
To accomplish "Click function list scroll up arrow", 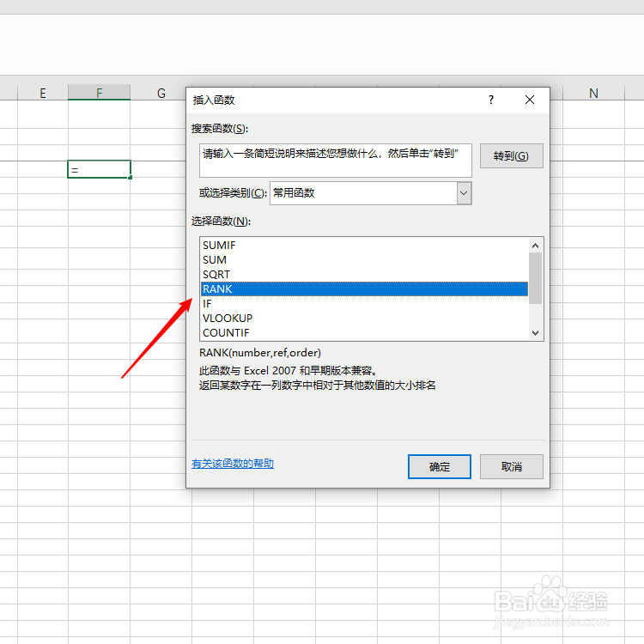I will click(x=535, y=246).
